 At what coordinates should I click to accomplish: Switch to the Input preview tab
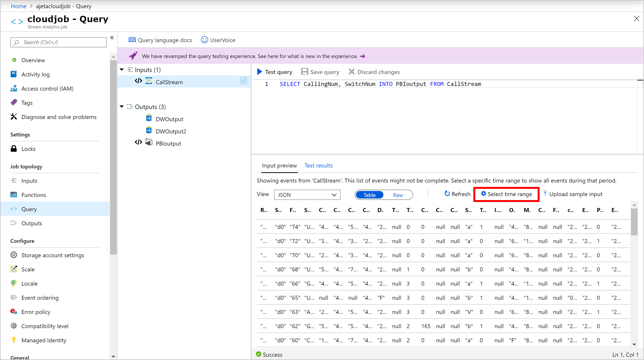pos(279,165)
